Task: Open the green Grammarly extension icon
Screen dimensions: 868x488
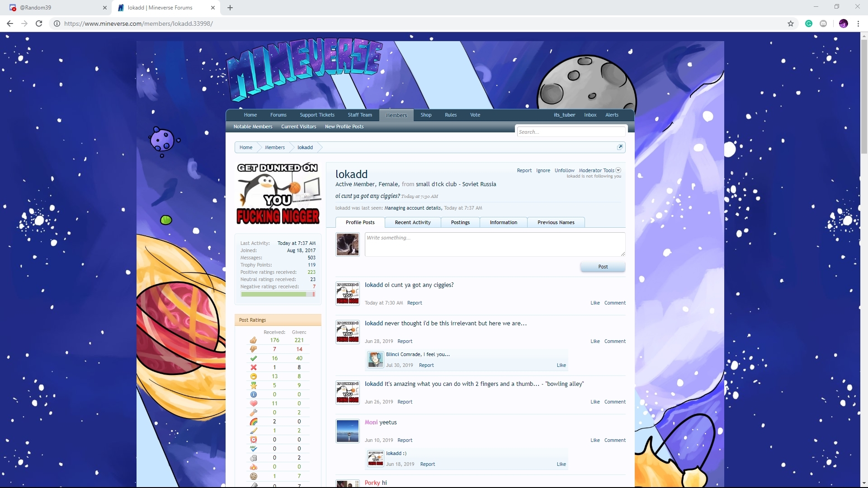Action: pyautogui.click(x=809, y=23)
